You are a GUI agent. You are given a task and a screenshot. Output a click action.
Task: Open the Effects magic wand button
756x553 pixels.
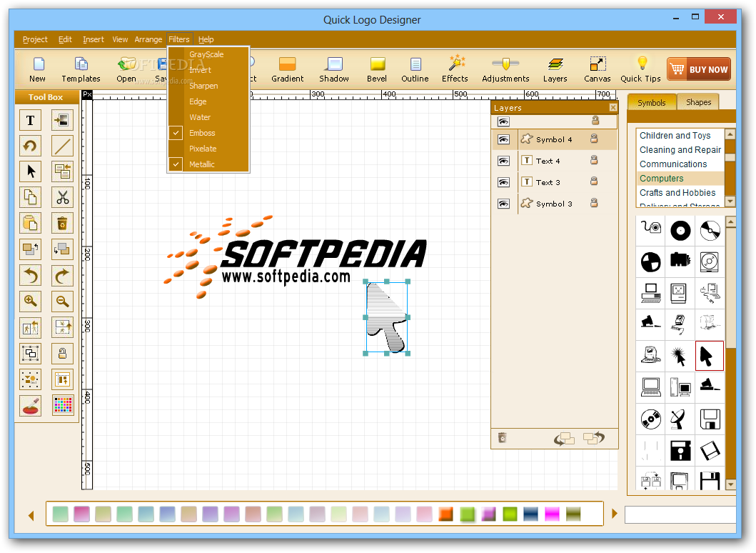point(455,69)
